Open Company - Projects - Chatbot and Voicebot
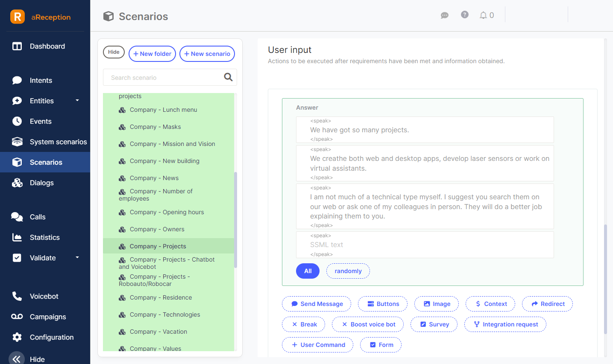This screenshot has width=613, height=364. 168,263
